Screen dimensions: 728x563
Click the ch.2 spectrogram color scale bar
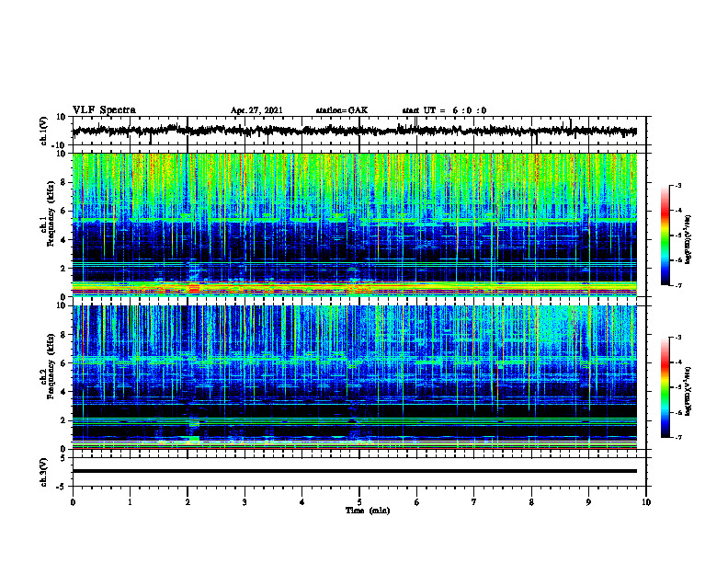(665, 387)
